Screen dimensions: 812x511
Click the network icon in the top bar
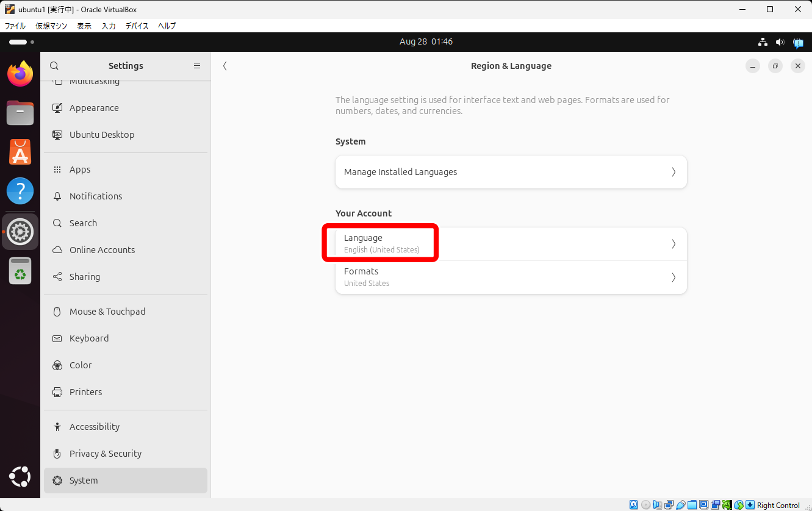pos(763,42)
